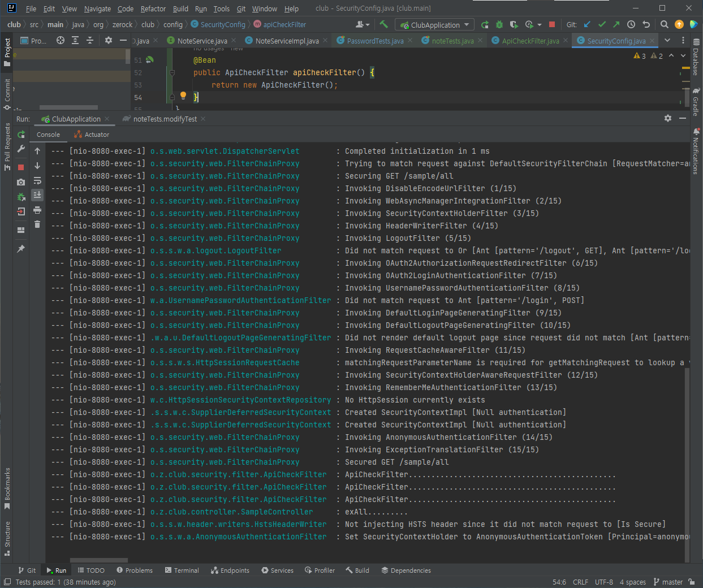
Task: Stop ClubApplication in the Run panel
Action: 21,167
